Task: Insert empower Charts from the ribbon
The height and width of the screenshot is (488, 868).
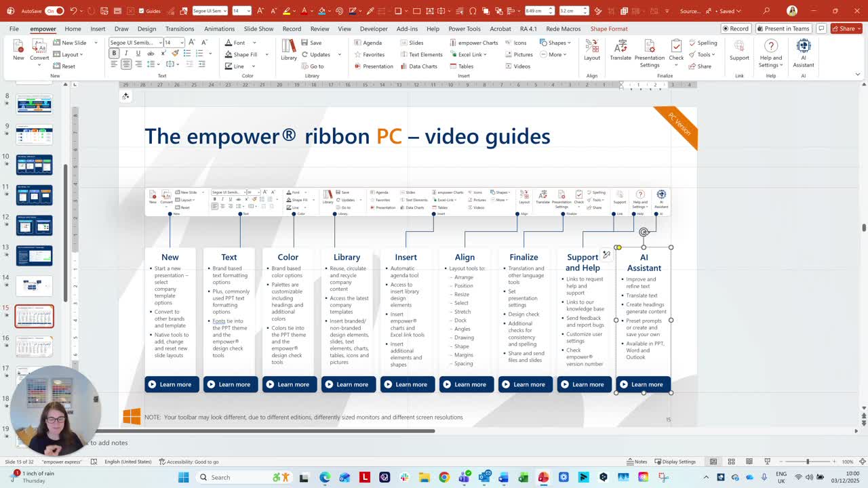Action: tap(474, 43)
